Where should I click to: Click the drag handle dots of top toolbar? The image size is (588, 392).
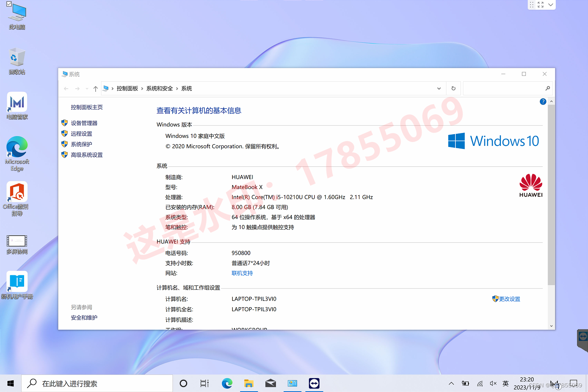[x=532, y=5]
